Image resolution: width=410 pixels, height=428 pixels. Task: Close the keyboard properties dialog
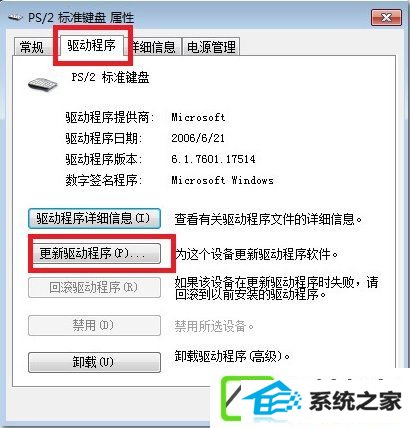click(x=386, y=17)
